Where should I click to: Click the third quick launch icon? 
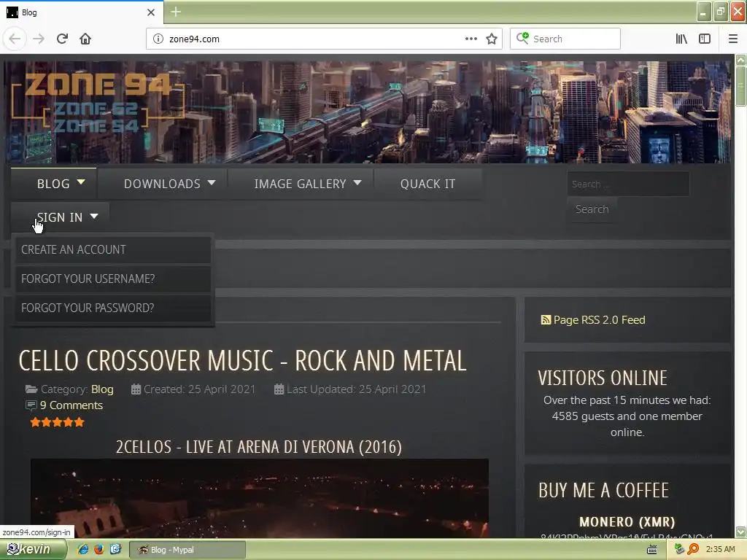tap(115, 550)
